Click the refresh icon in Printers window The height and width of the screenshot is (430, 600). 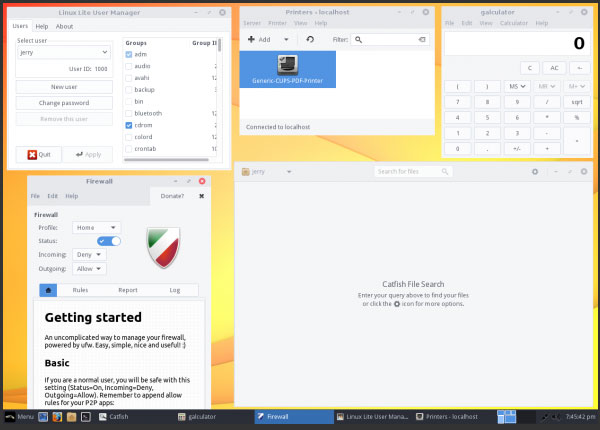[x=310, y=39]
